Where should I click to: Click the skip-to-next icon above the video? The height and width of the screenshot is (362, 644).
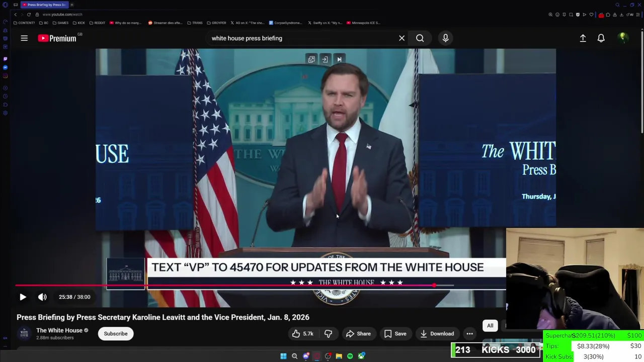click(339, 59)
